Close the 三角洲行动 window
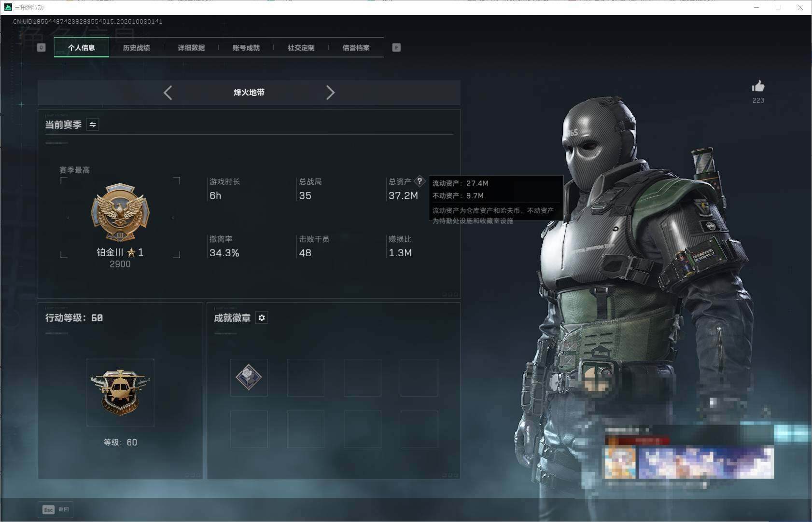812x522 pixels. click(x=800, y=7)
